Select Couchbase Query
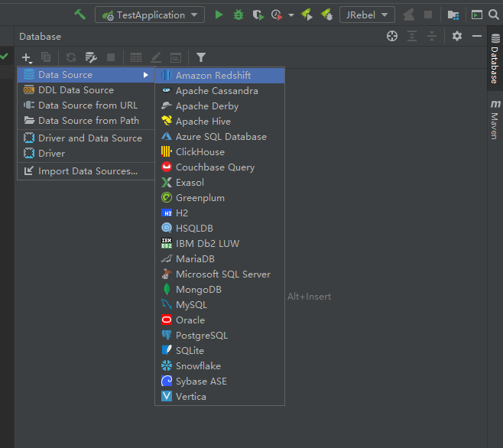 point(219,167)
